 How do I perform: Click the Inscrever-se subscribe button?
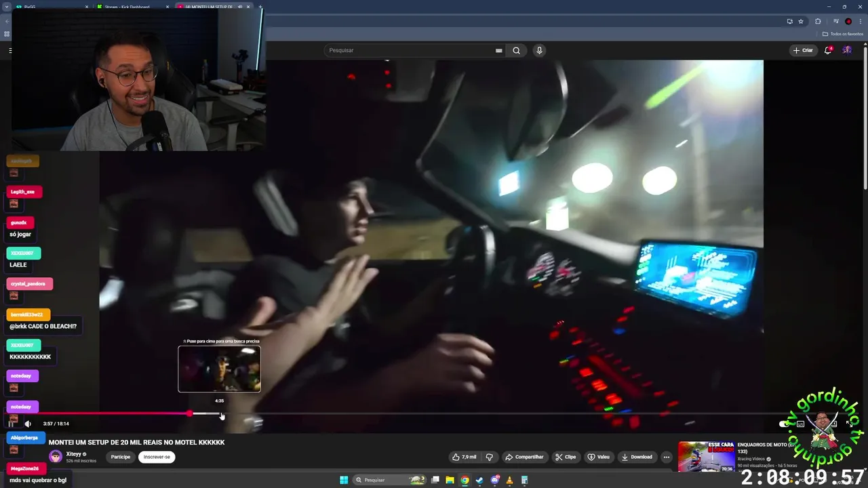click(157, 457)
